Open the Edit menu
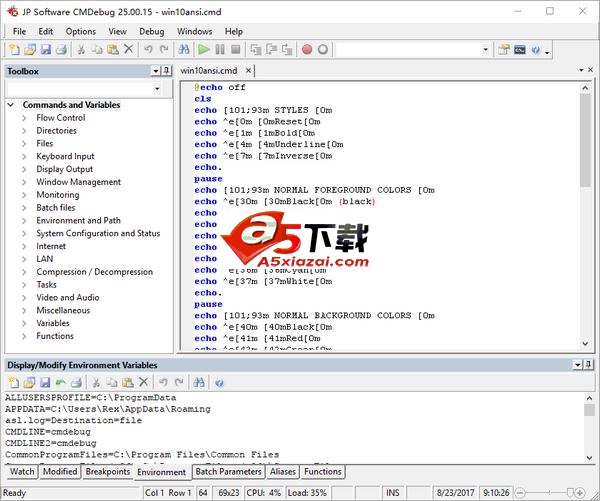This screenshot has height=501, width=600. tap(46, 31)
